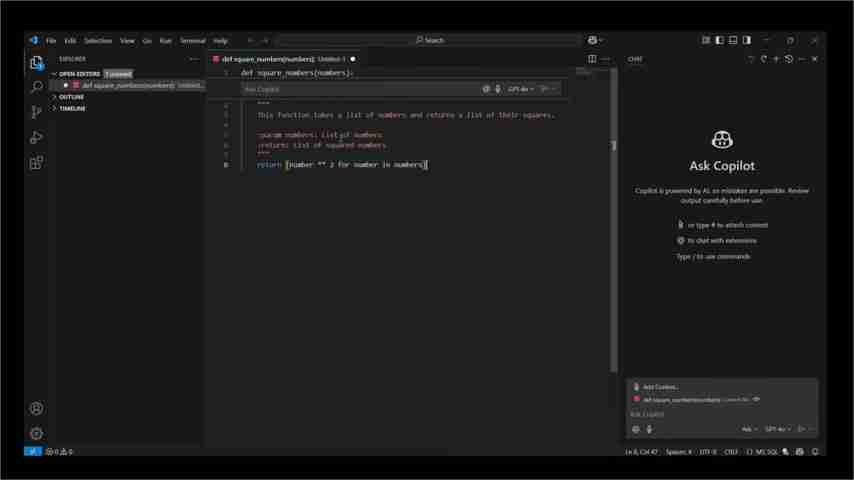
Task: Open Explorer more actions ellipsis
Action: click(x=194, y=59)
